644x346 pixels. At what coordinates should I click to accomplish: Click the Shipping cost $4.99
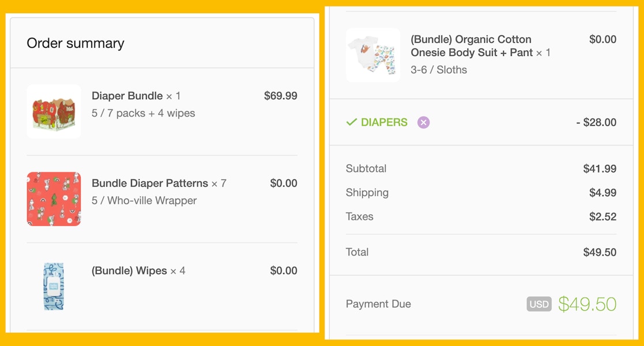click(x=602, y=193)
